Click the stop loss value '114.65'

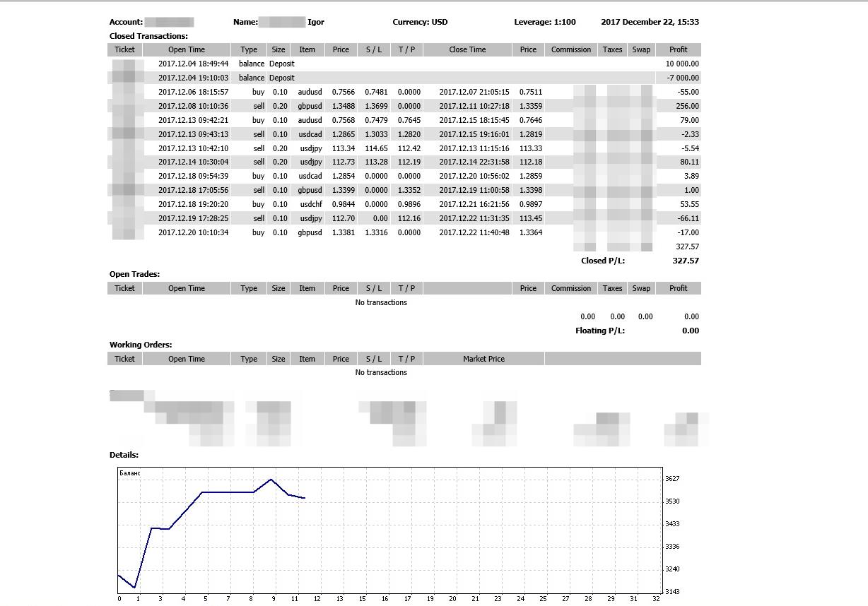point(376,148)
